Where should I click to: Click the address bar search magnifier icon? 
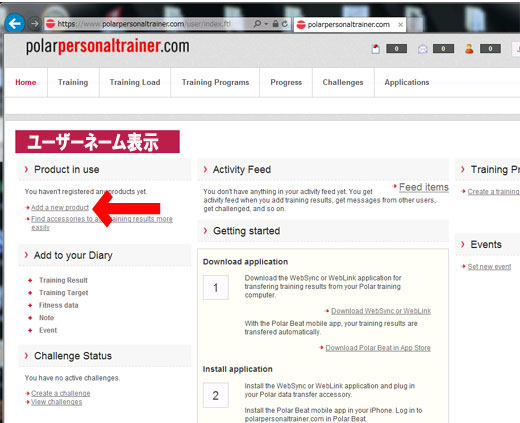(257, 24)
